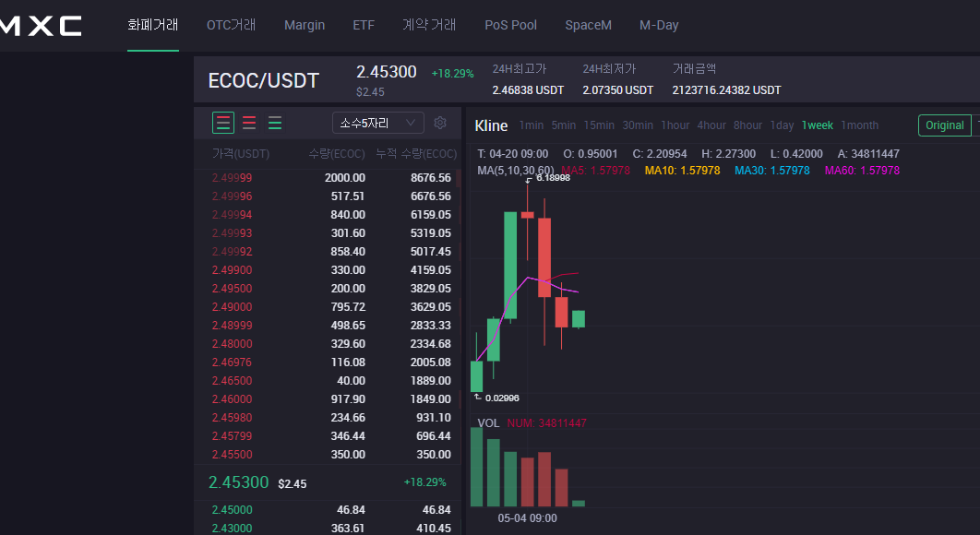Click the 수량(ECOC) column header
This screenshot has width=980, height=535.
pos(336,153)
